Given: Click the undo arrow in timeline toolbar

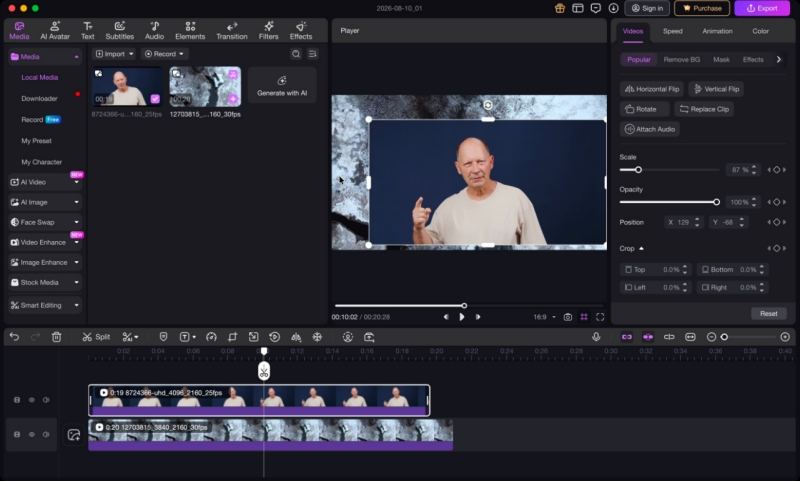Looking at the screenshot, I should pos(14,337).
